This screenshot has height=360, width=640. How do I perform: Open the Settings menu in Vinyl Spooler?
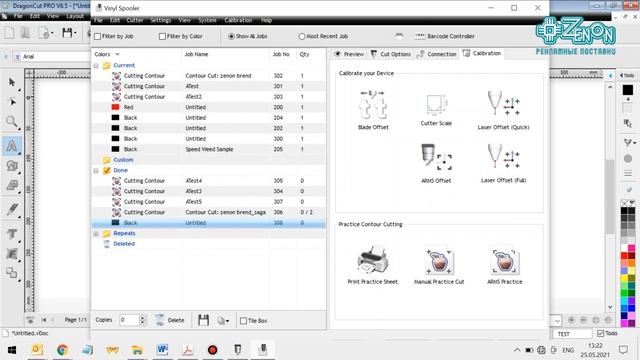pyautogui.click(x=160, y=20)
